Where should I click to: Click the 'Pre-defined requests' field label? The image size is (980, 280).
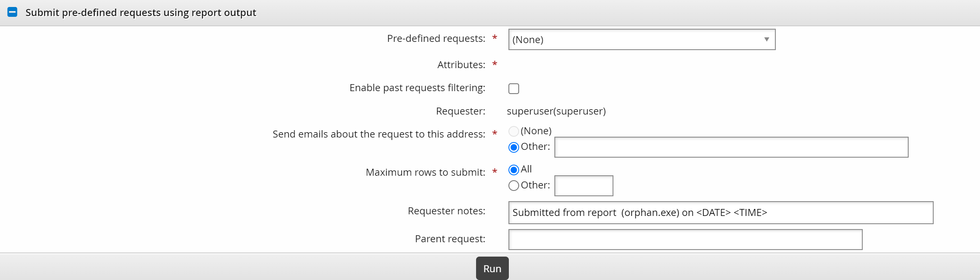[x=436, y=39]
